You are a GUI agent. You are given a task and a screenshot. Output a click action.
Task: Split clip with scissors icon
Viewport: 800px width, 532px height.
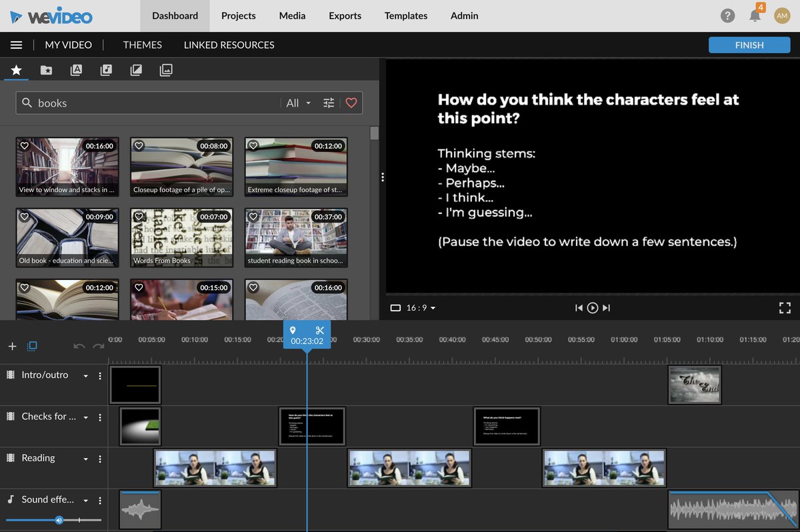(x=320, y=330)
